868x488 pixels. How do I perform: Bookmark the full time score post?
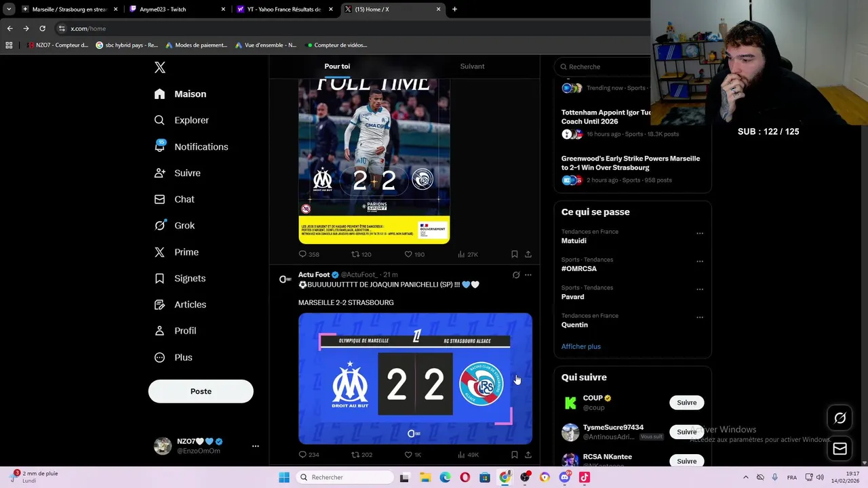515,254
